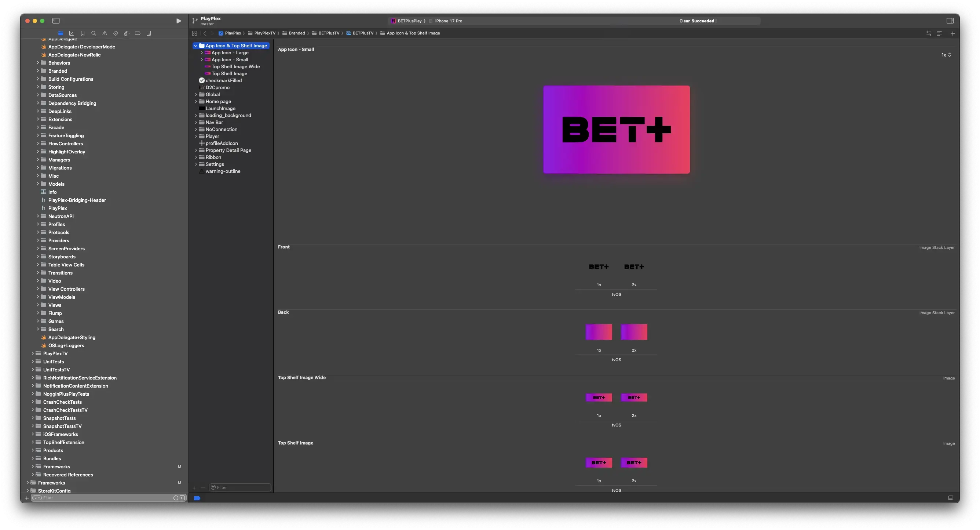Open the Bookmark navigator
The width and height of the screenshot is (980, 530).
tap(83, 33)
